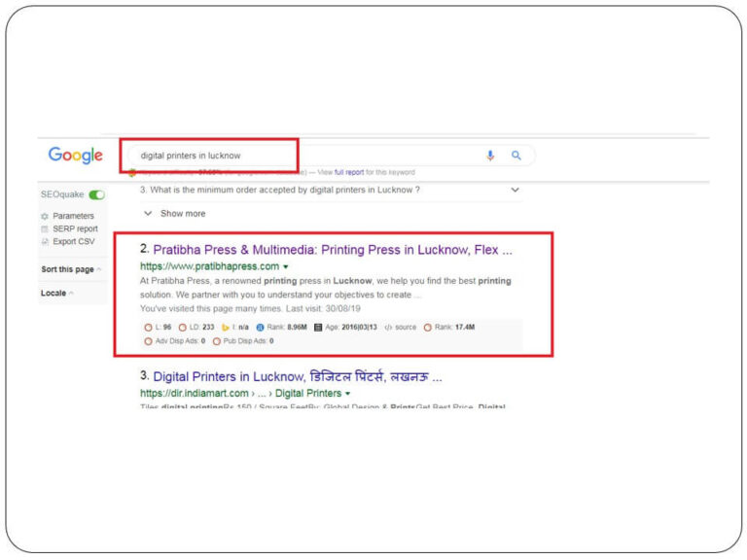Click the Google logo
This screenshot has height=560, width=747.
[75, 156]
